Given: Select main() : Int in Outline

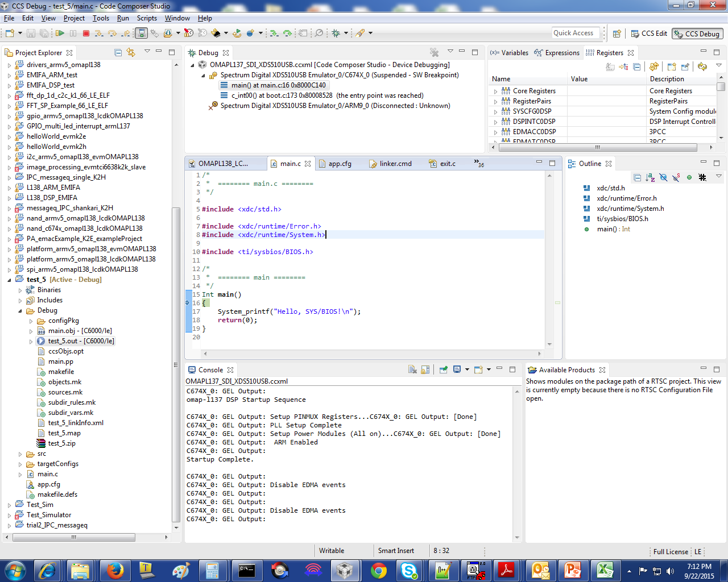Looking at the screenshot, I should point(613,229).
